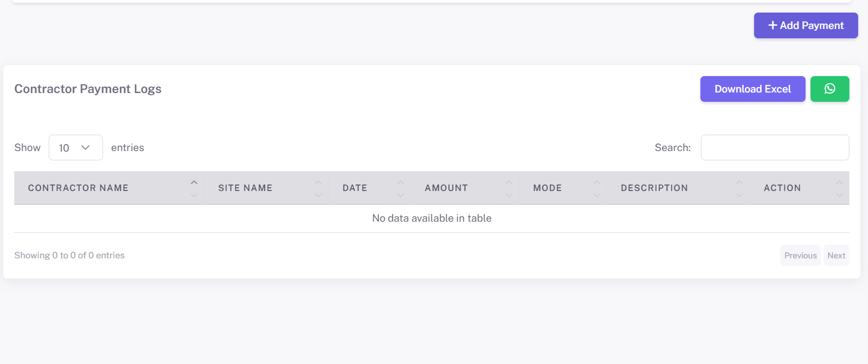Select the Contractor Name header label
This screenshot has height=364, width=868.
click(78, 188)
